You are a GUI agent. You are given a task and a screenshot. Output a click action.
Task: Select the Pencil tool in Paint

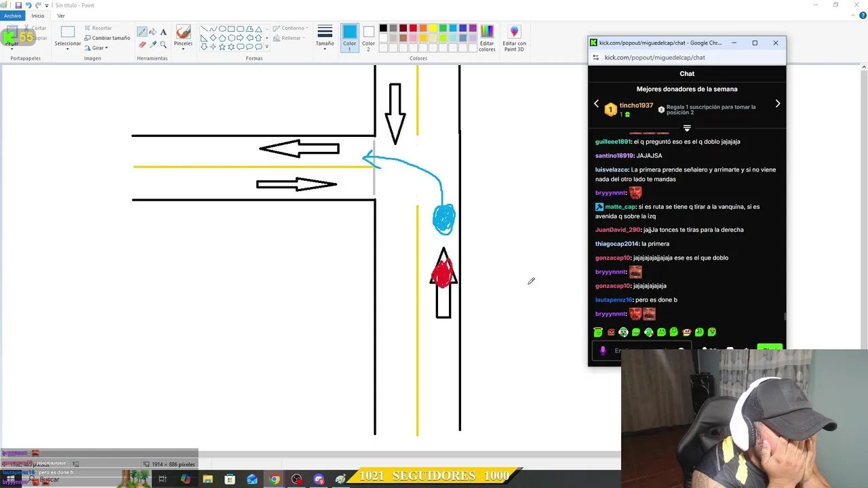coord(142,32)
